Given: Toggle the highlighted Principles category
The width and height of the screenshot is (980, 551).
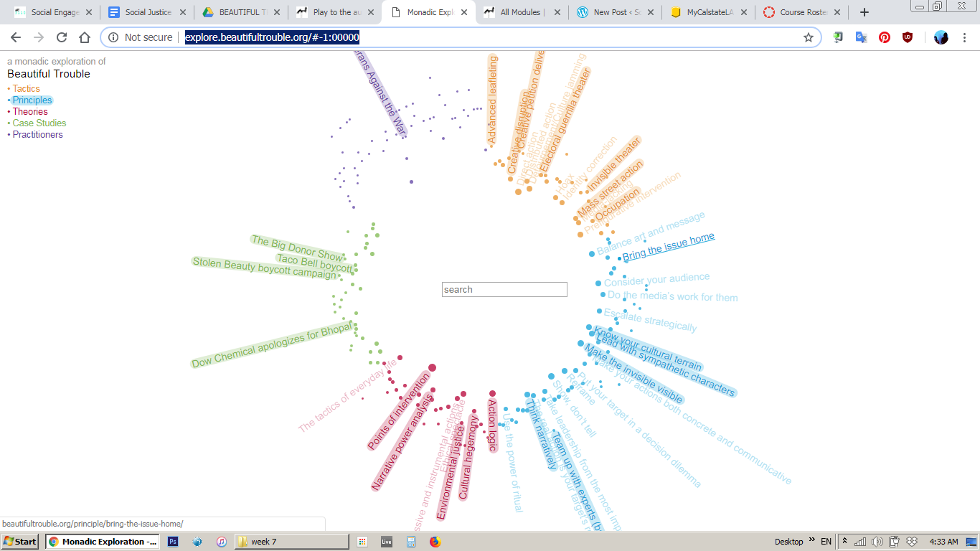Looking at the screenshot, I should point(32,100).
